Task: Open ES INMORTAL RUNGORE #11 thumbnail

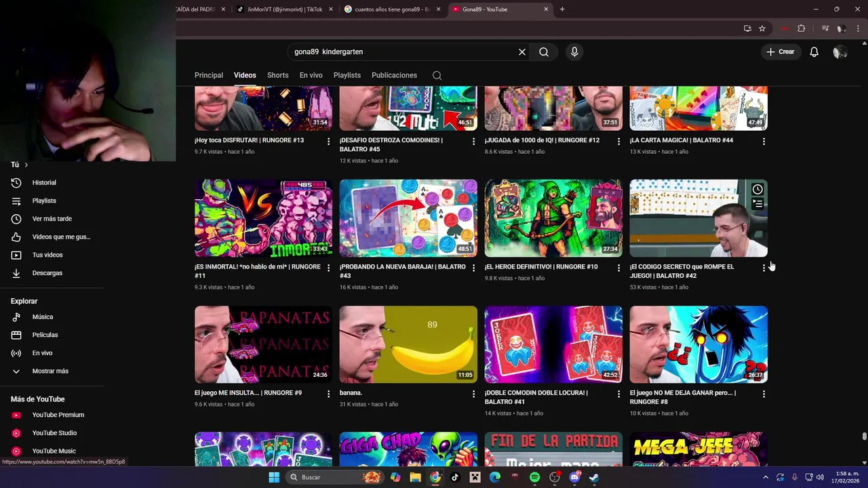Action: tap(263, 218)
